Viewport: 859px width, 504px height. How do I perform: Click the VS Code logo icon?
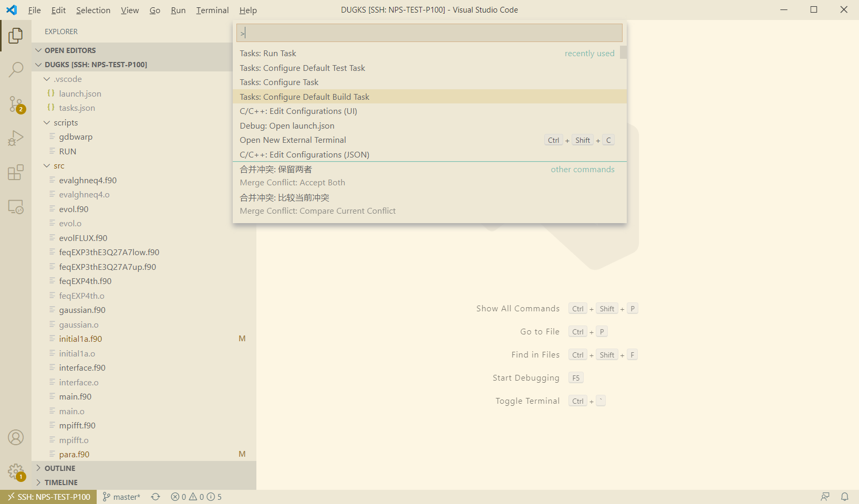coord(12,10)
